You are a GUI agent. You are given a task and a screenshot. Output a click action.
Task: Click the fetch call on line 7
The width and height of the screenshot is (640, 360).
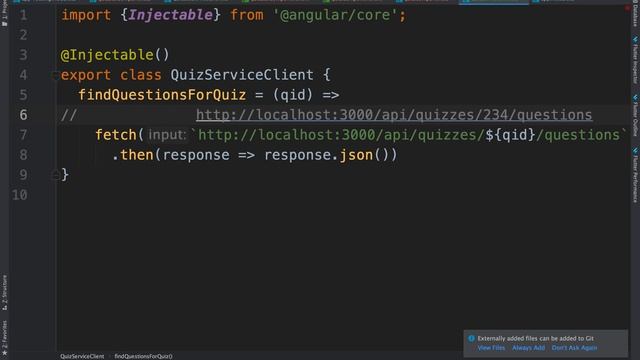(x=116, y=135)
